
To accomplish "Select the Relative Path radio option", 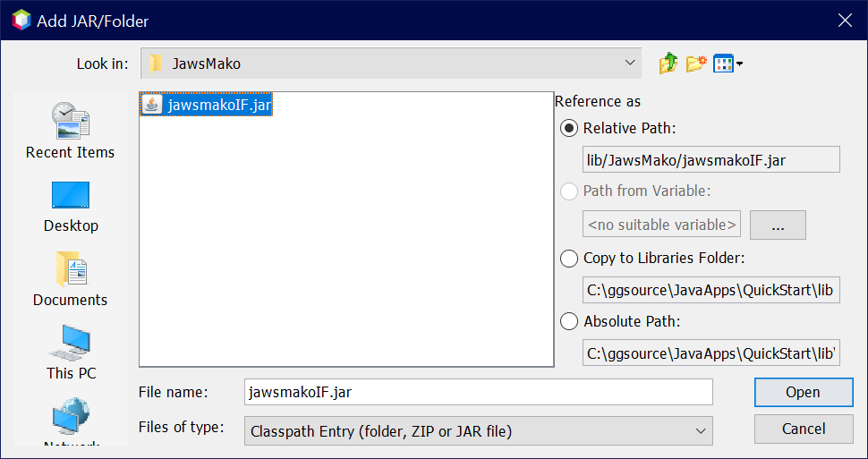I will click(x=569, y=128).
